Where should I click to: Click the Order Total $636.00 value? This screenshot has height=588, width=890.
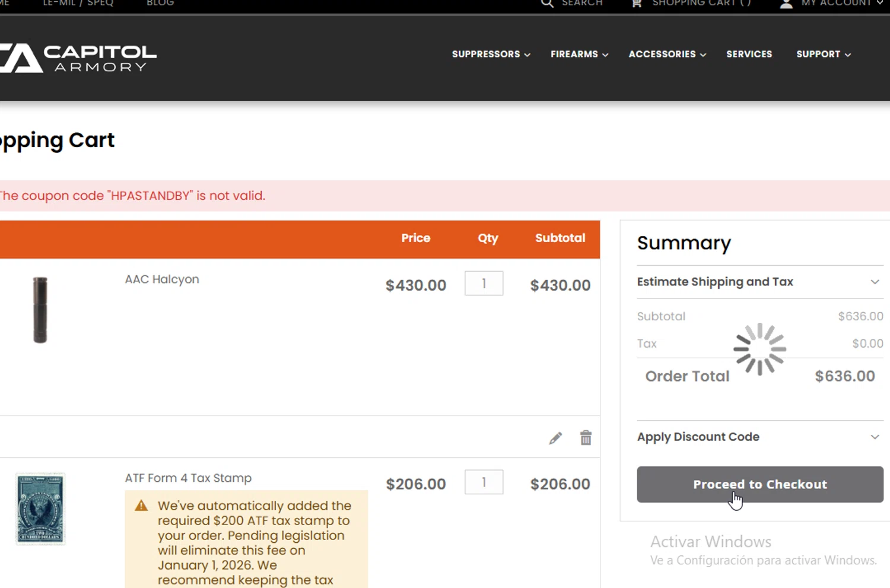(845, 376)
